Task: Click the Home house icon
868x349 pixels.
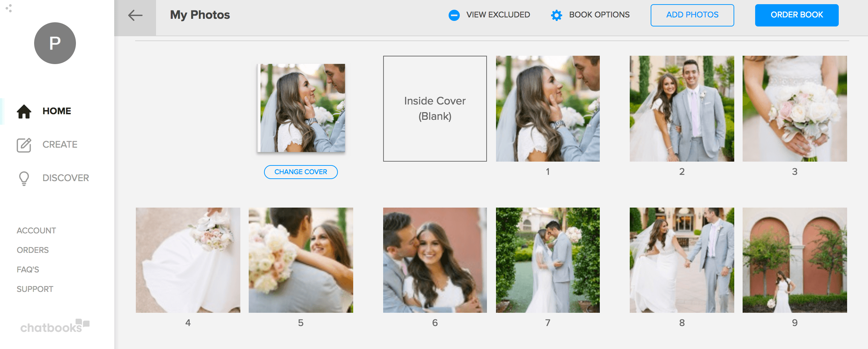Action: pyautogui.click(x=24, y=111)
